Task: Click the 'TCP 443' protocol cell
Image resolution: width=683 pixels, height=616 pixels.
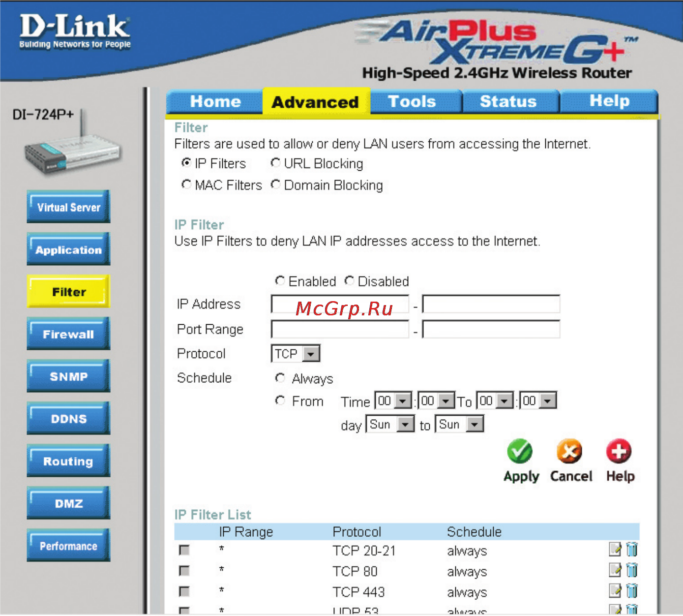Action: [x=358, y=592]
